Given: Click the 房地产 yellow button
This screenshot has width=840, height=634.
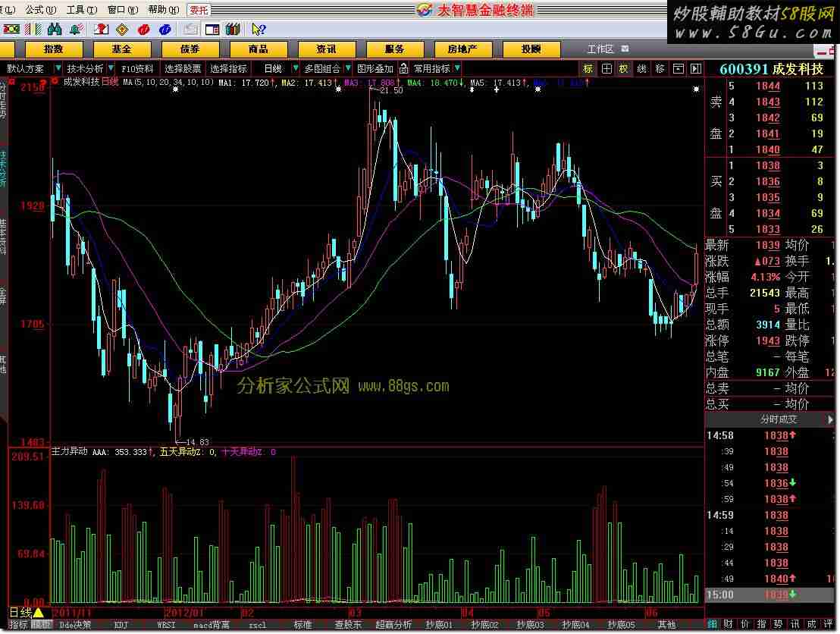Looking at the screenshot, I should [462, 49].
